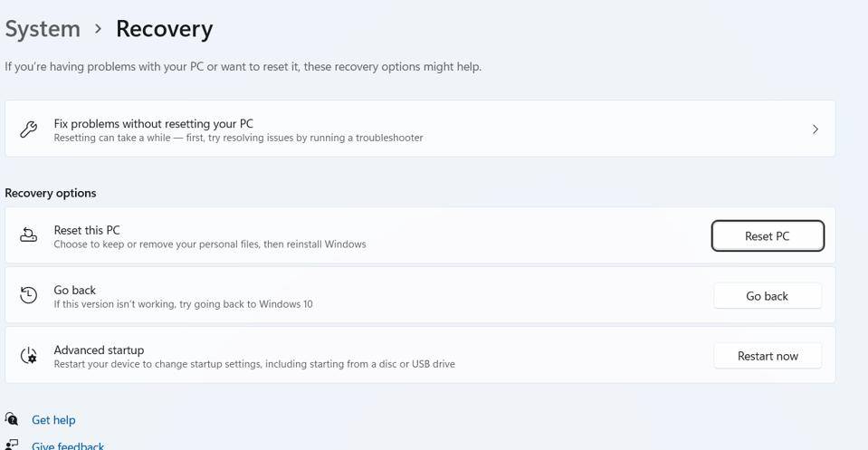The height and width of the screenshot is (450, 868).
Task: Click the Get help headset icon
Action: pos(12,419)
